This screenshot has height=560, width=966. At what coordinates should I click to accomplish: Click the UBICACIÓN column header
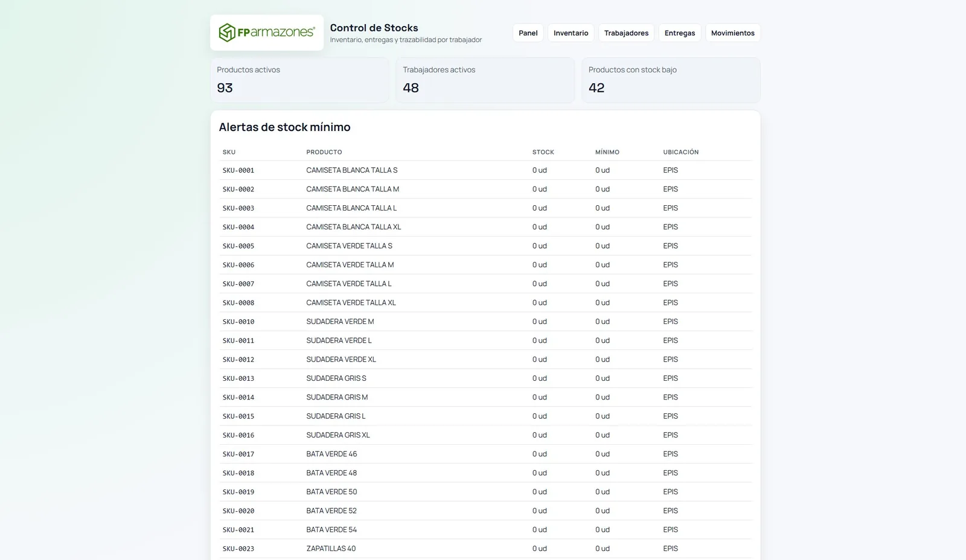coord(680,152)
